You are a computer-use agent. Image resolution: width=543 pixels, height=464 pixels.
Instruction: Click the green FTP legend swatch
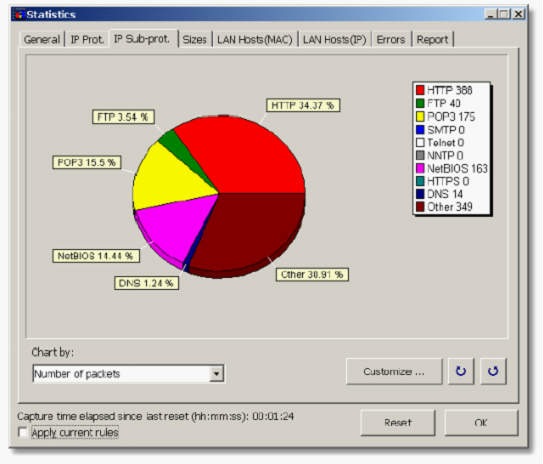click(420, 103)
